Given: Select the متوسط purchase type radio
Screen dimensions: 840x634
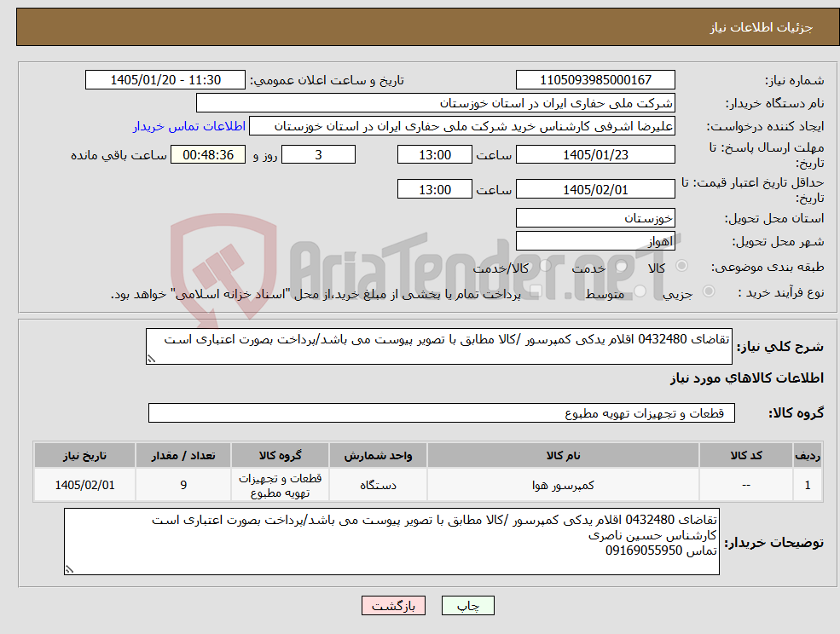Looking at the screenshot, I should tap(640, 291).
